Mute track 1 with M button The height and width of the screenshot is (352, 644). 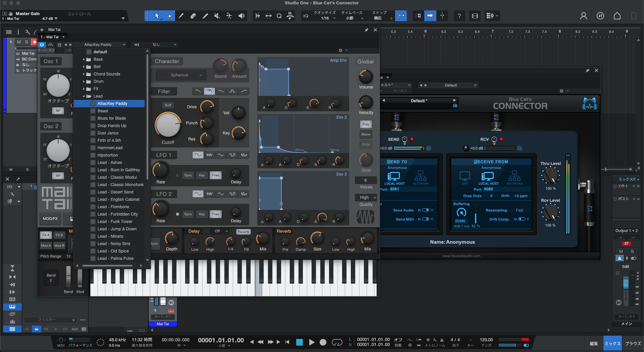point(19,42)
